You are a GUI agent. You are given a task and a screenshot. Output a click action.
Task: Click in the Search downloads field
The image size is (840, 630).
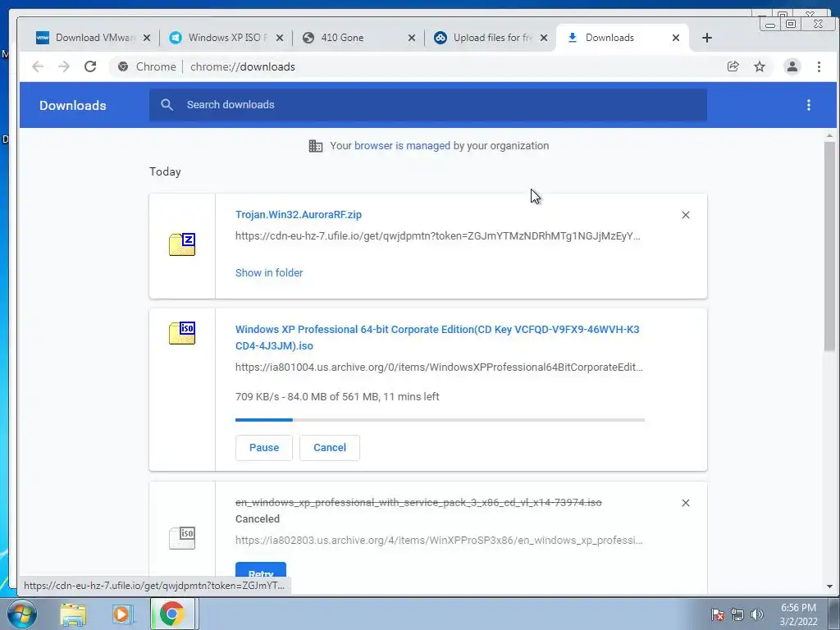(x=428, y=105)
